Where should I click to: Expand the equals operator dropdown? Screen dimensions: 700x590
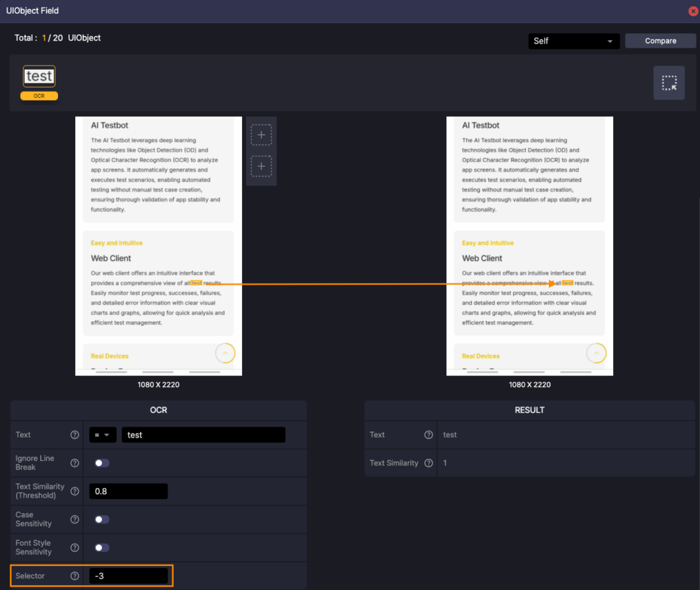coord(102,435)
